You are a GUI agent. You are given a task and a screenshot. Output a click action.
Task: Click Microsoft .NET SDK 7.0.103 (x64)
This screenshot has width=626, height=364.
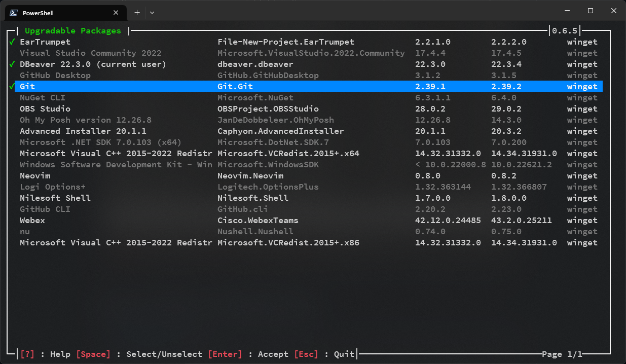click(x=101, y=142)
